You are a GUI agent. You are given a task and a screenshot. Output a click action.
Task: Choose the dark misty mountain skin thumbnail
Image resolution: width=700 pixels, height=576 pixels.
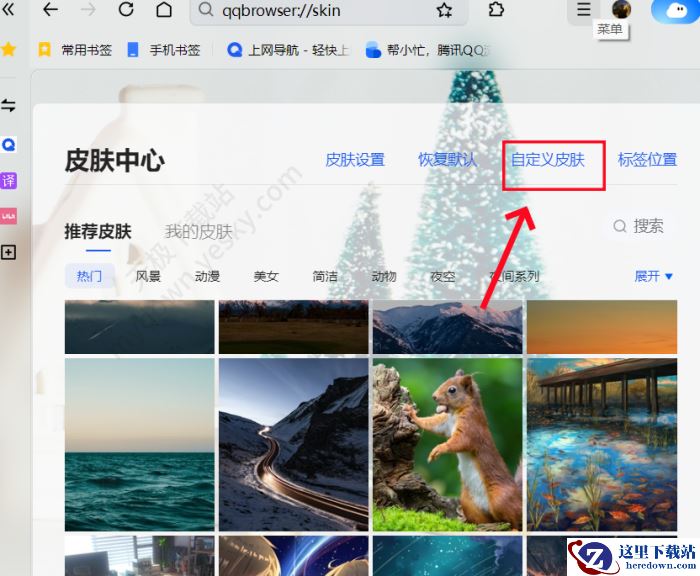(x=139, y=327)
